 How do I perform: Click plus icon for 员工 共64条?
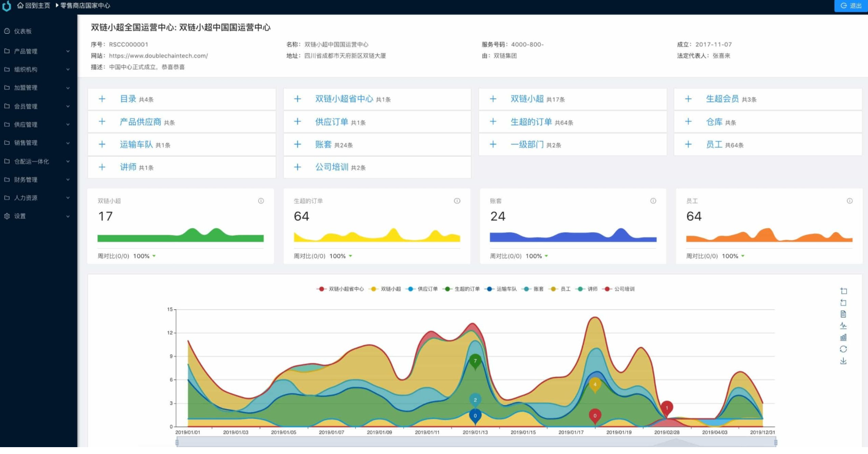coord(688,144)
